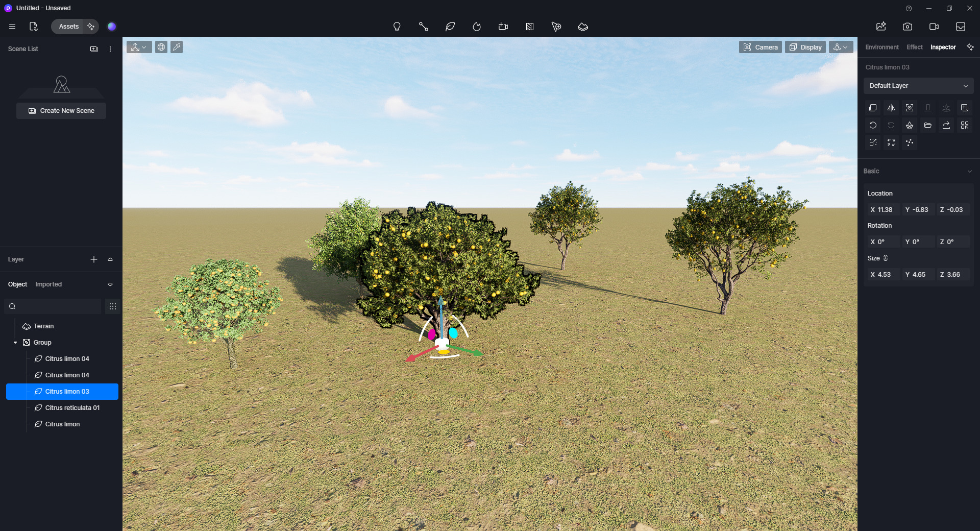980x531 pixels.
Task: Open the Default Layer dropdown
Action: point(918,86)
